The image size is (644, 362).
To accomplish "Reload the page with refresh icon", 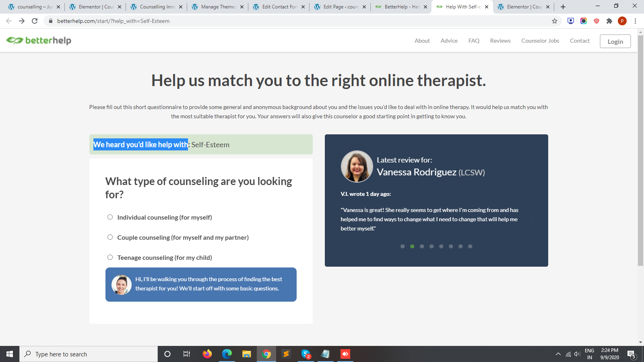I will point(35,21).
